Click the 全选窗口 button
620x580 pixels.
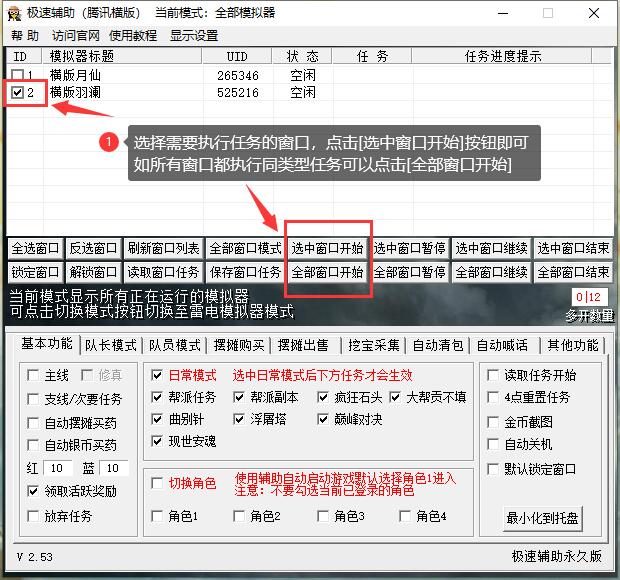pyautogui.click(x=35, y=248)
